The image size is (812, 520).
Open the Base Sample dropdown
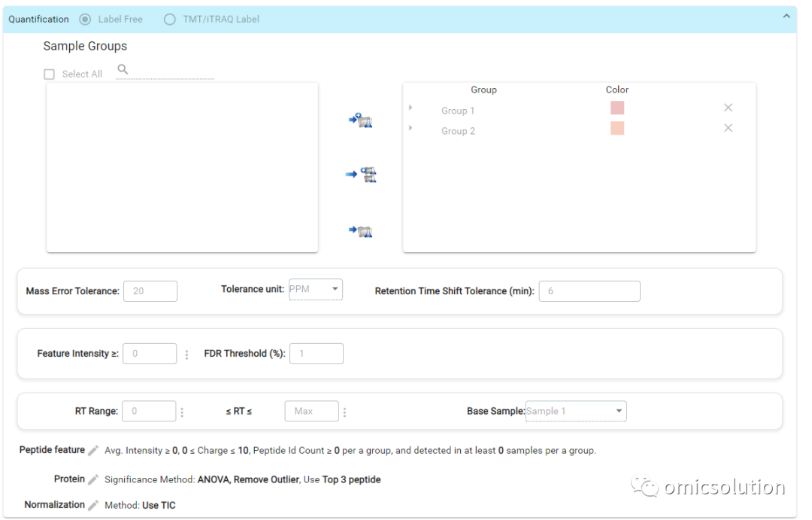tap(576, 411)
